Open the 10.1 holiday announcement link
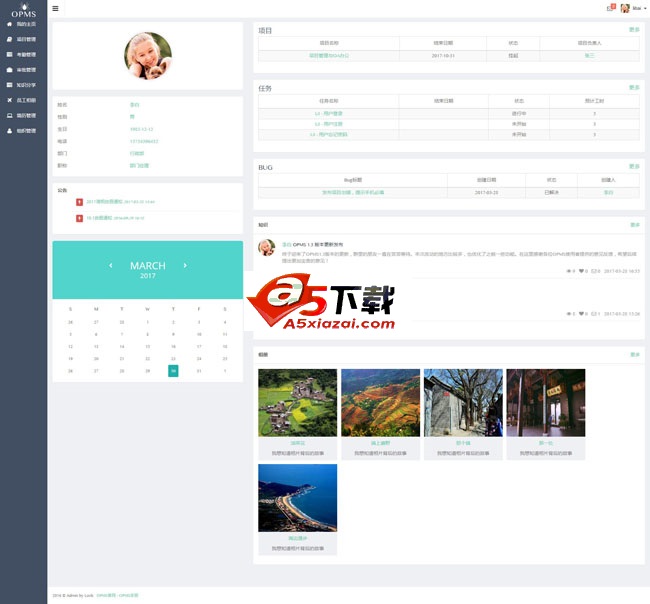The image size is (650, 604). pos(99,218)
